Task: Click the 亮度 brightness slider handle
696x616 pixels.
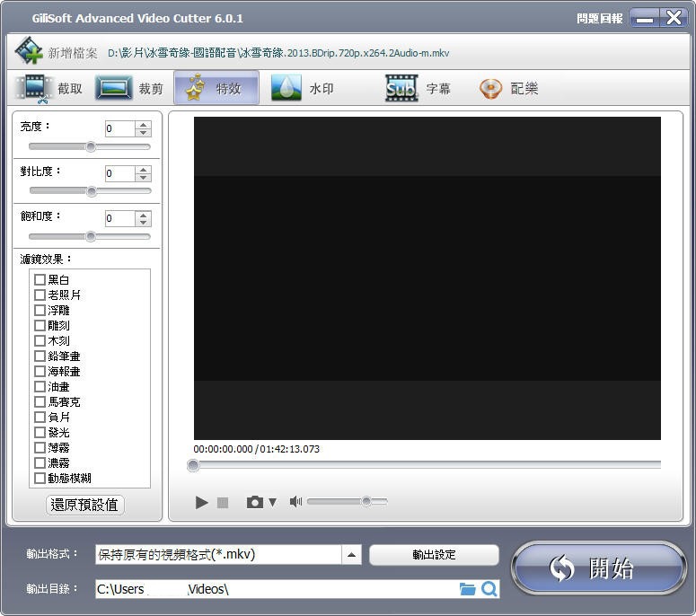Action: (x=91, y=146)
